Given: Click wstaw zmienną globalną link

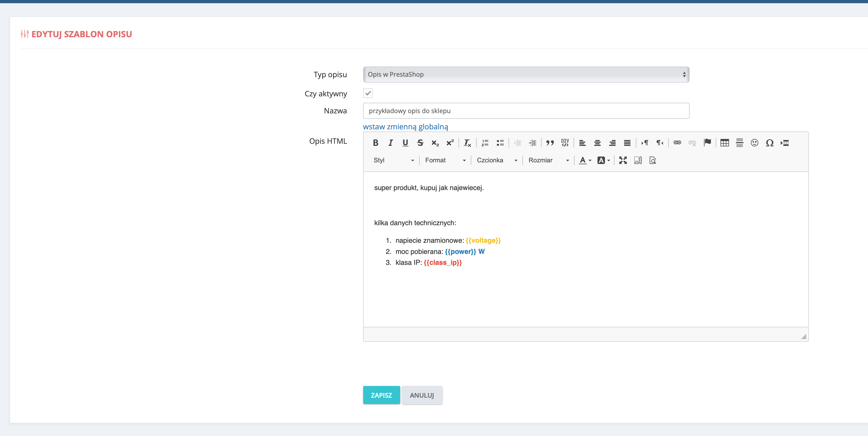Looking at the screenshot, I should (x=405, y=127).
